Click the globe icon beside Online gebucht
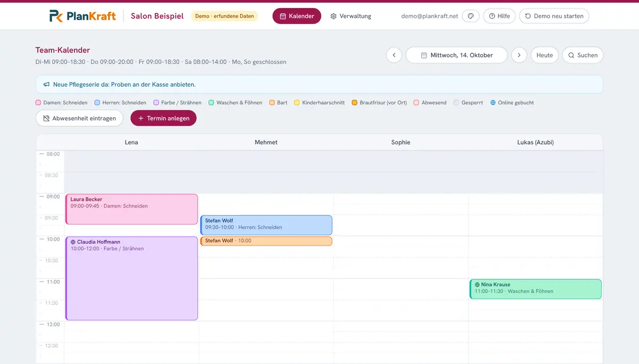 point(493,103)
